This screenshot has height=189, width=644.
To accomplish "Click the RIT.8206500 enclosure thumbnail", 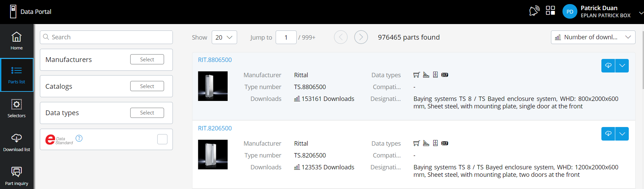I will (x=213, y=154).
